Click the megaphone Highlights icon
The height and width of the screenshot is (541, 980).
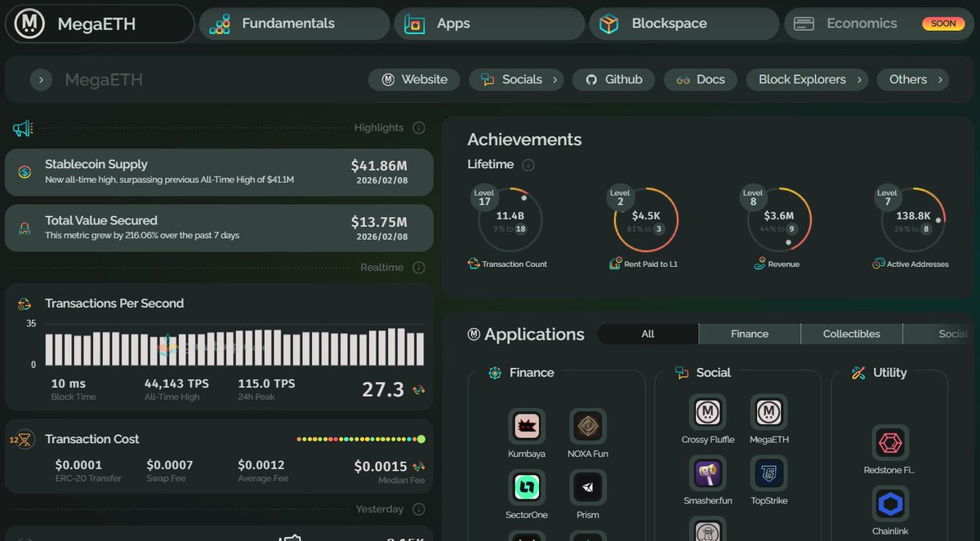coord(22,128)
